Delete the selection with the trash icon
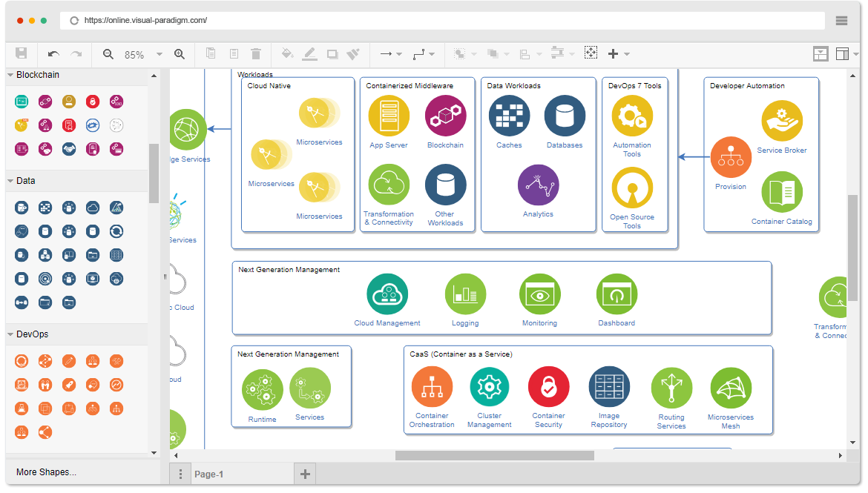 point(256,53)
